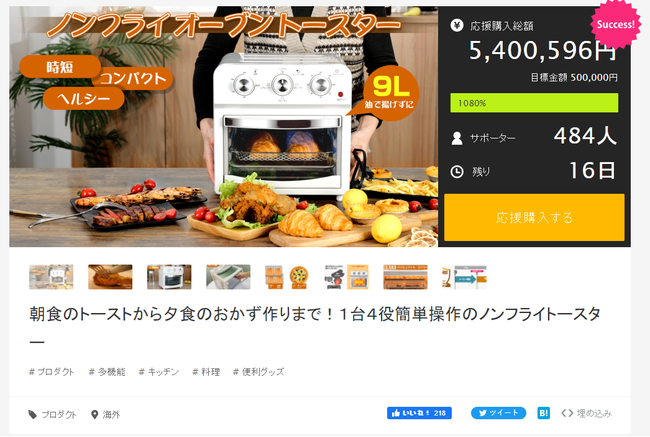
Task: Click the Twitter ツイート button
Action: tap(498, 413)
